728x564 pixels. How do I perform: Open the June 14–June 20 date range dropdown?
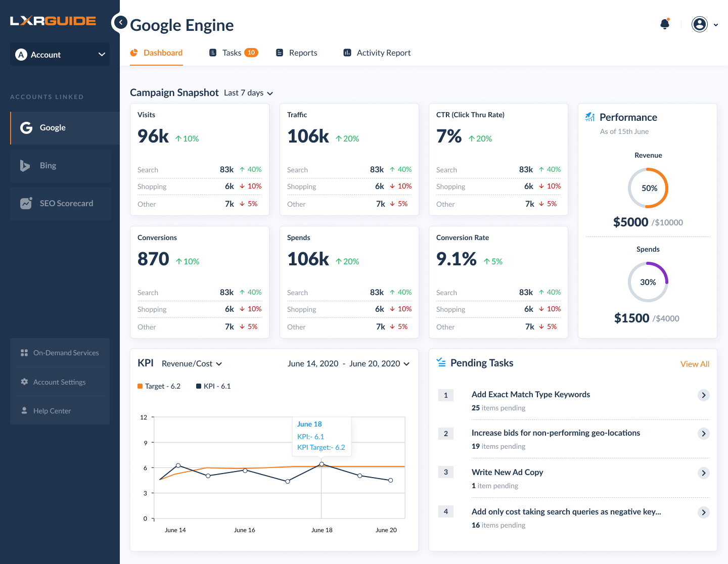click(x=348, y=364)
